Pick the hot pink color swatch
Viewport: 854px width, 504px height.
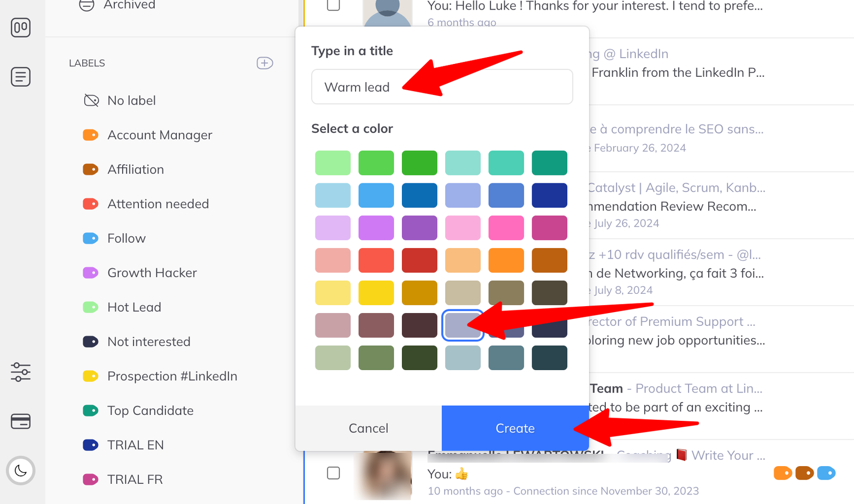pyautogui.click(x=506, y=228)
